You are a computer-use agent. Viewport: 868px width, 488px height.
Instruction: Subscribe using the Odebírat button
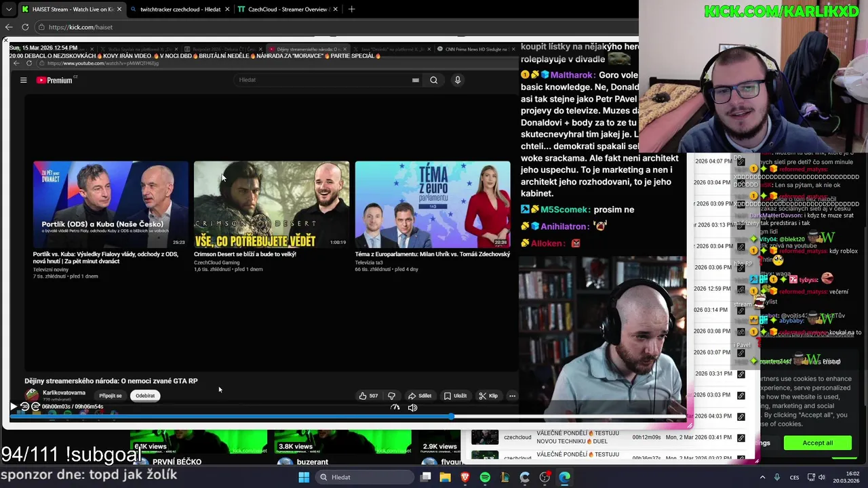click(145, 396)
